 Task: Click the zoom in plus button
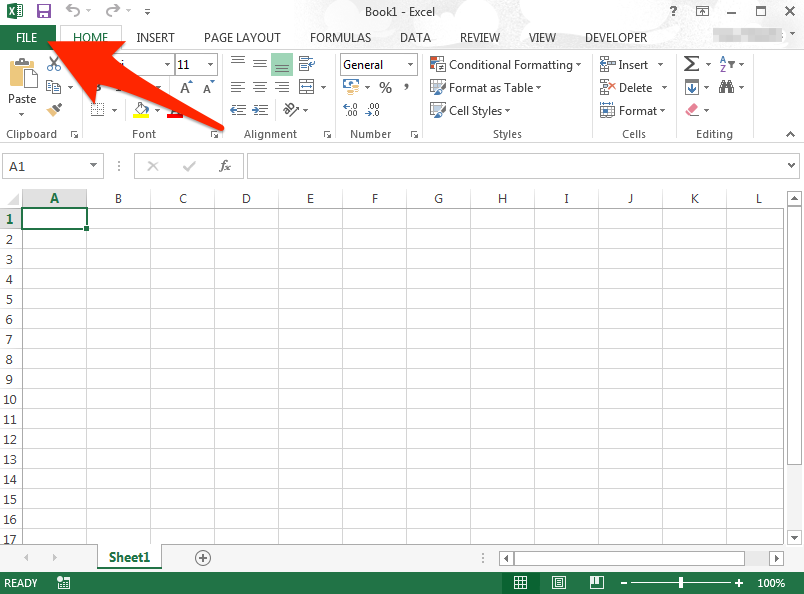point(739,583)
